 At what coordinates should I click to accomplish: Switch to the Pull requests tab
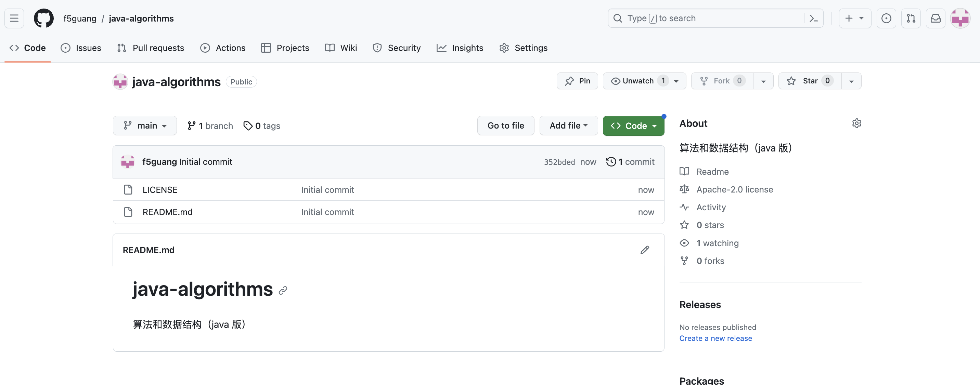[151, 48]
